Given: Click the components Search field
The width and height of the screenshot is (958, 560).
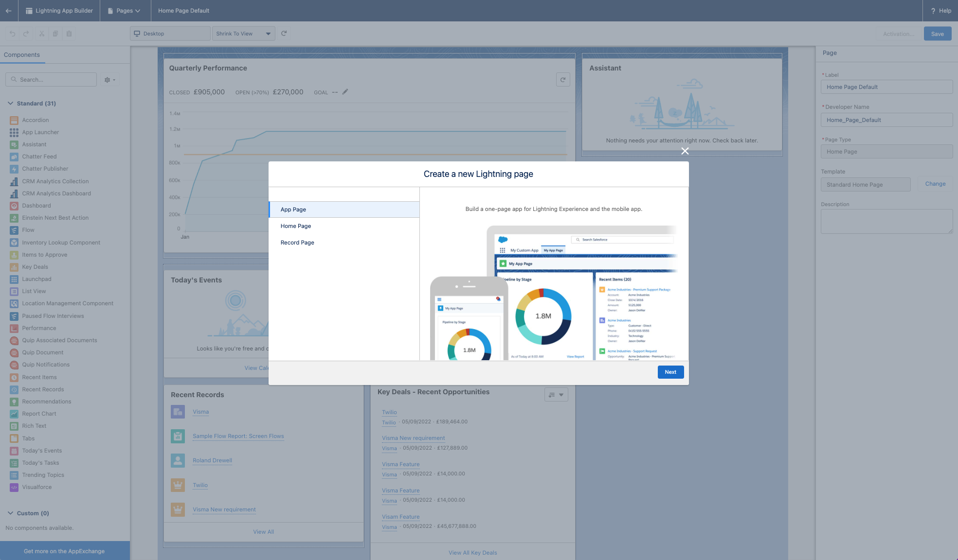Looking at the screenshot, I should [51, 80].
